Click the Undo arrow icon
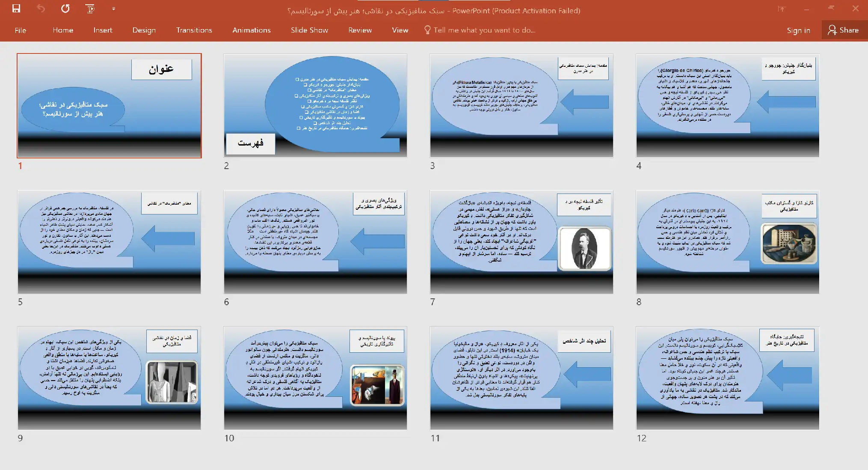The image size is (868, 470). point(41,9)
